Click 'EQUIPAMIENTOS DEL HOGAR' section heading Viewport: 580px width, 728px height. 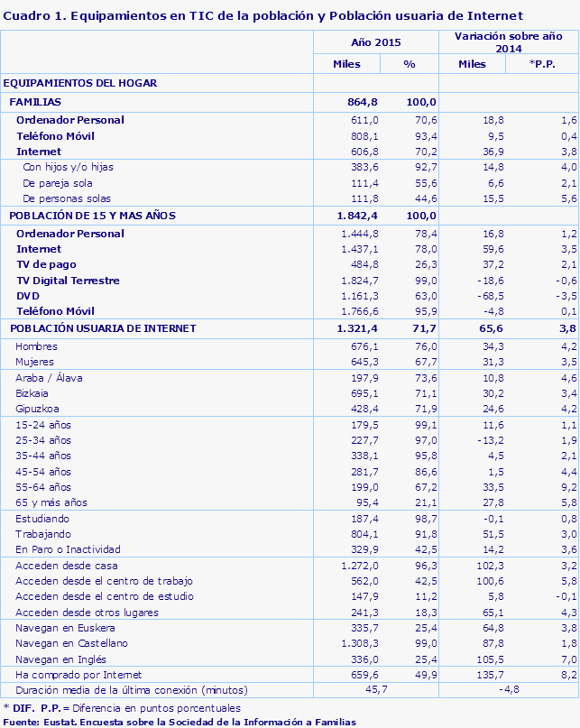[80, 83]
